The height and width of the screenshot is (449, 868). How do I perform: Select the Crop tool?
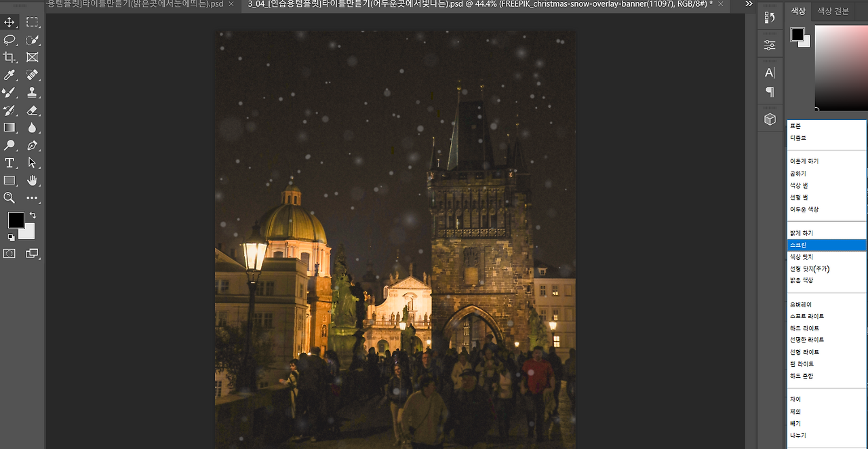pyautogui.click(x=9, y=58)
